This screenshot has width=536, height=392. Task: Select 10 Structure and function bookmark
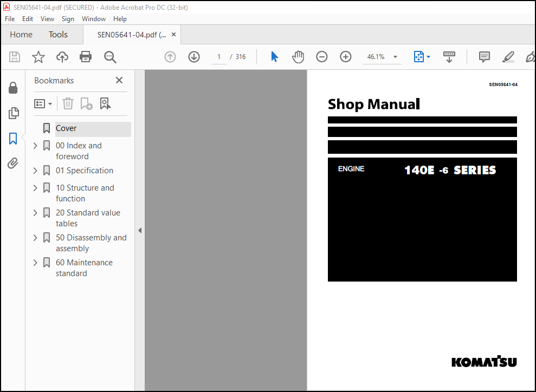(85, 193)
